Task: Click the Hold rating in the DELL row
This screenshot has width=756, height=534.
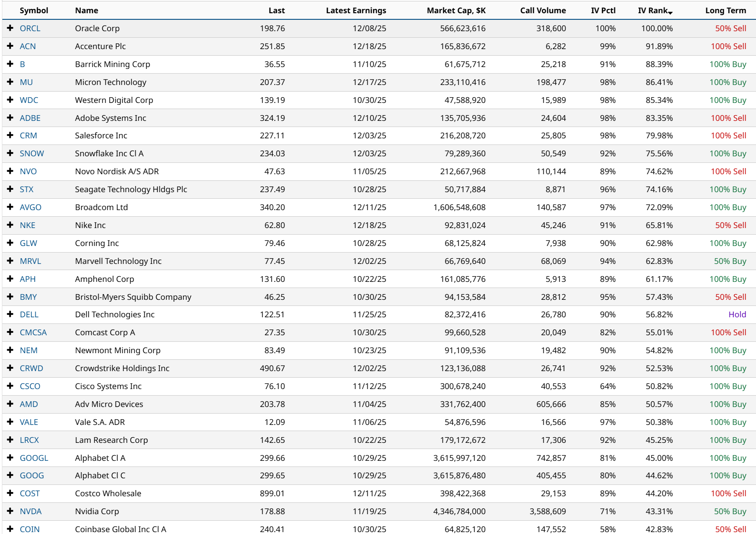Action: coord(737,314)
